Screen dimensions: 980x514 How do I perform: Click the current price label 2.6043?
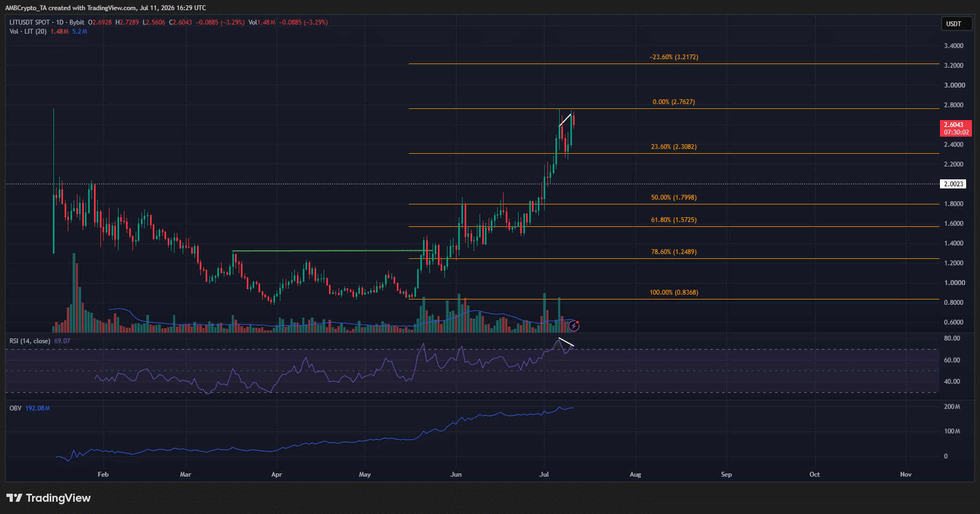click(x=955, y=128)
